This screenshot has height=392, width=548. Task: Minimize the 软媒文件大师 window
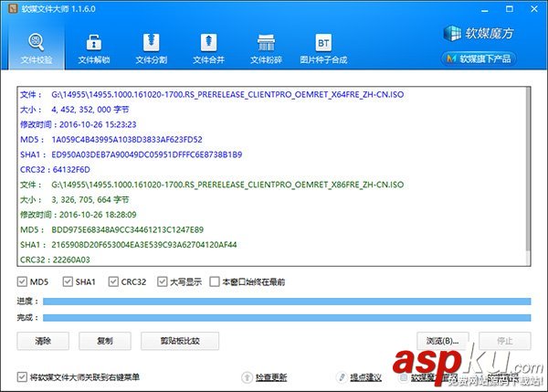click(x=484, y=9)
